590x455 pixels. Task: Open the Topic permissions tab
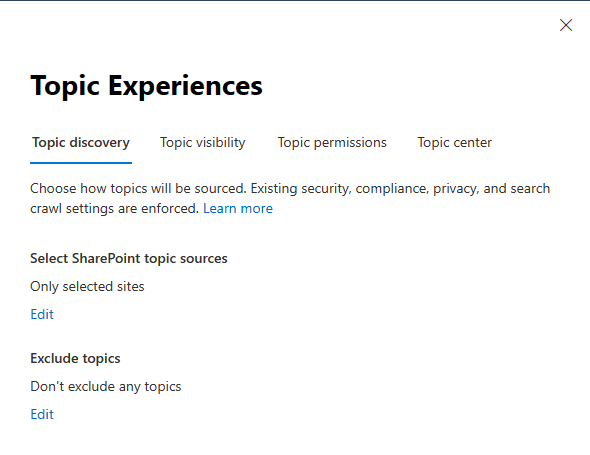(x=332, y=143)
